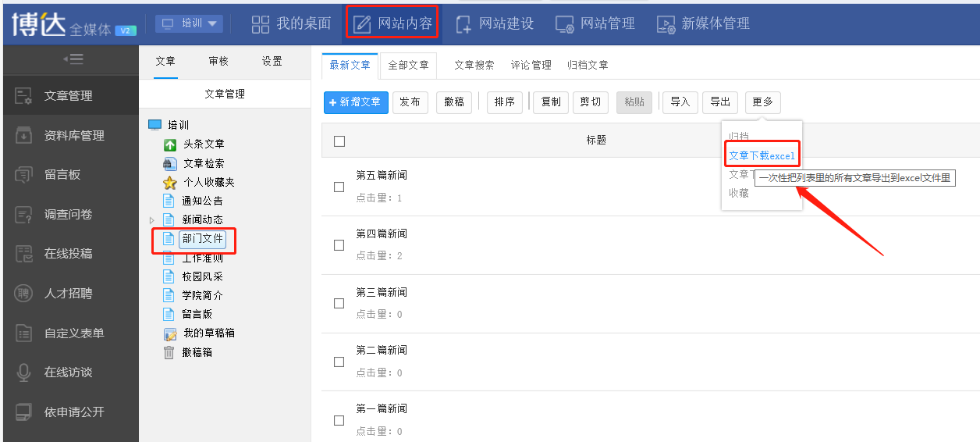Viewport: 980px width, 442px height.
Task: Check the box for 第五篇新闻
Action: (x=339, y=187)
